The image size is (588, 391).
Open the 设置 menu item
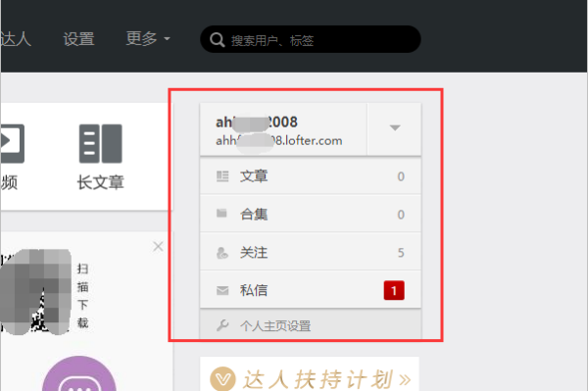tap(78, 39)
